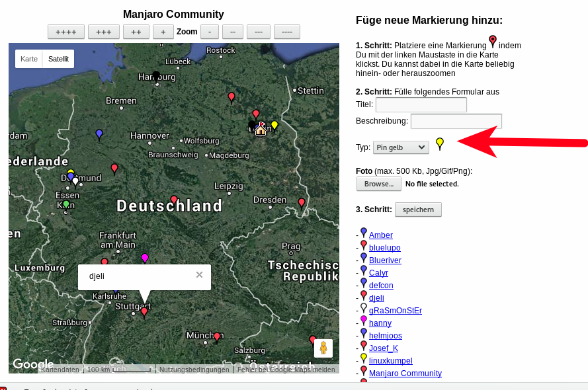Click the speichern button
The height and width of the screenshot is (390, 588).
[418, 210]
